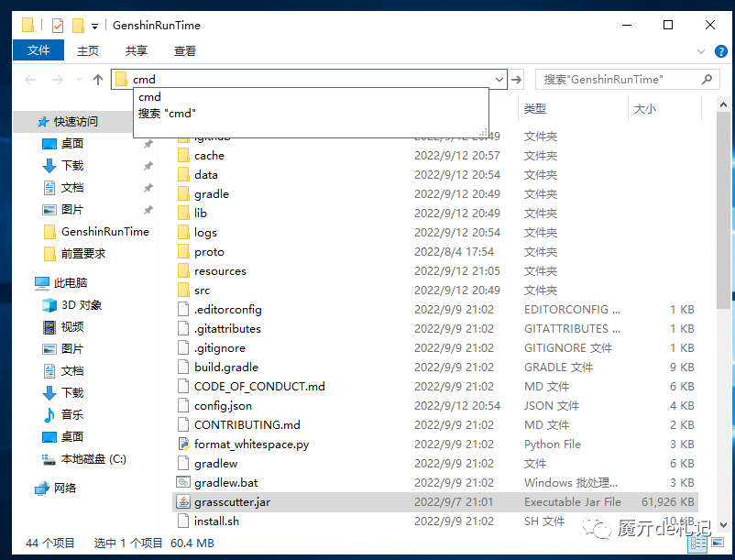Switch to the 主页 ribbon tab

coord(88,50)
